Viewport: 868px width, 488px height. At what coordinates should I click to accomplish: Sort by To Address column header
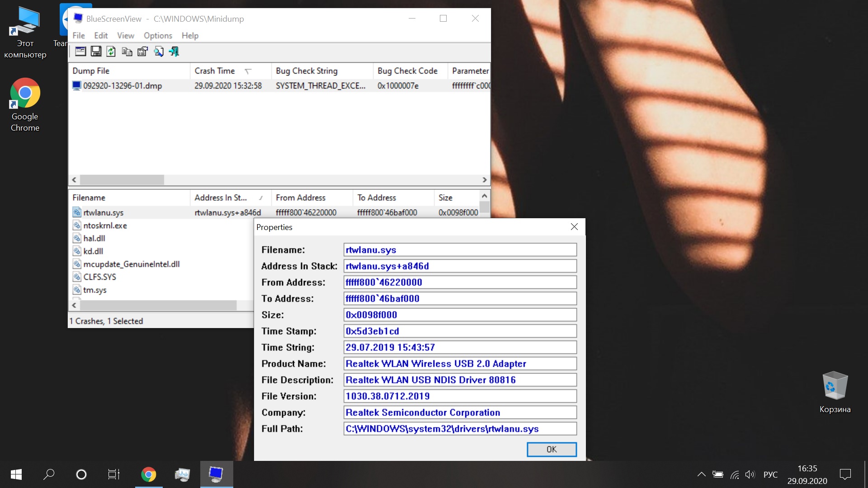pos(393,198)
